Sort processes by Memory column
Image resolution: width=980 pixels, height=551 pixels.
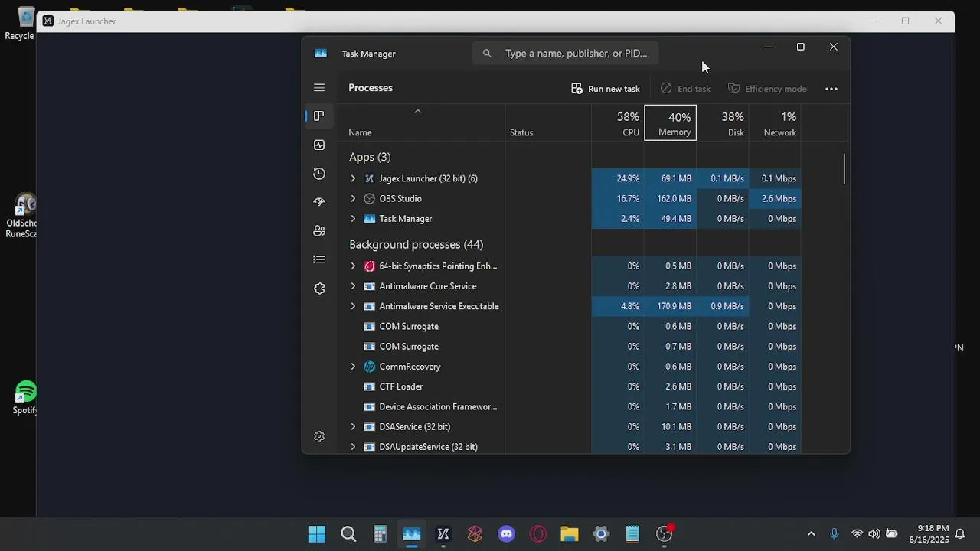pos(670,123)
